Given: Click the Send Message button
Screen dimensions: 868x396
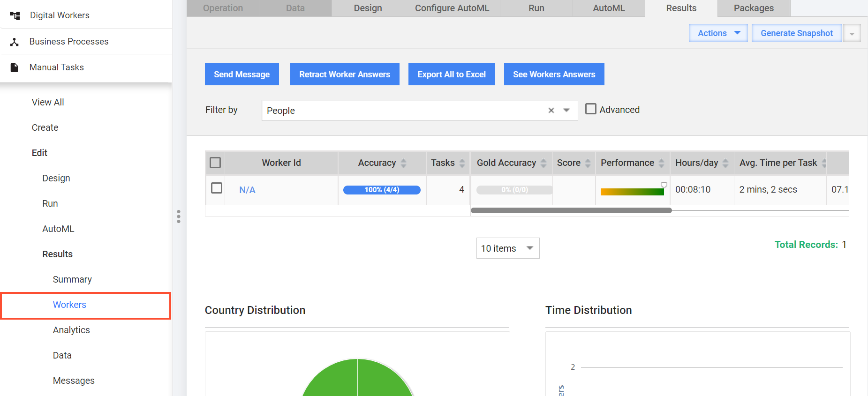Looking at the screenshot, I should coord(242,74).
